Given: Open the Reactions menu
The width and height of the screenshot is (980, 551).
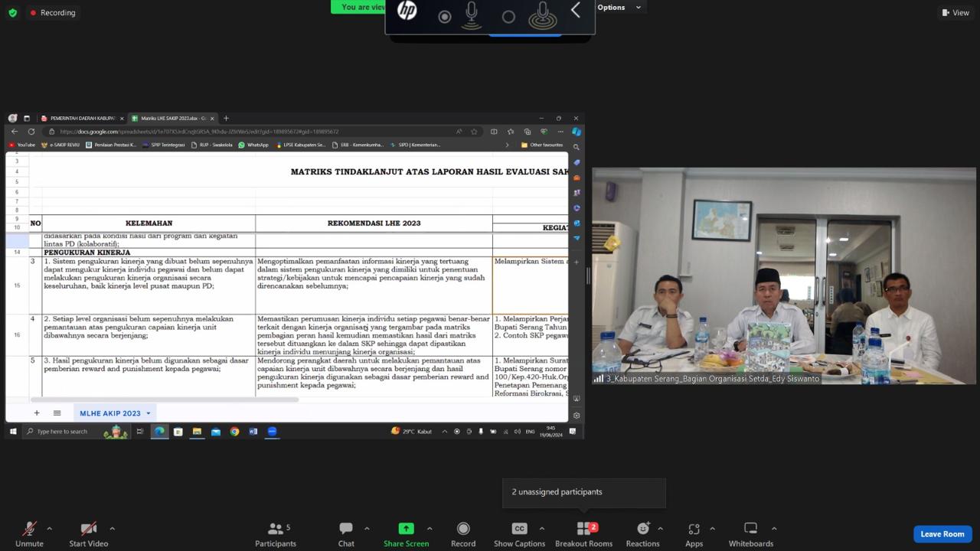Looking at the screenshot, I should tap(642, 533).
